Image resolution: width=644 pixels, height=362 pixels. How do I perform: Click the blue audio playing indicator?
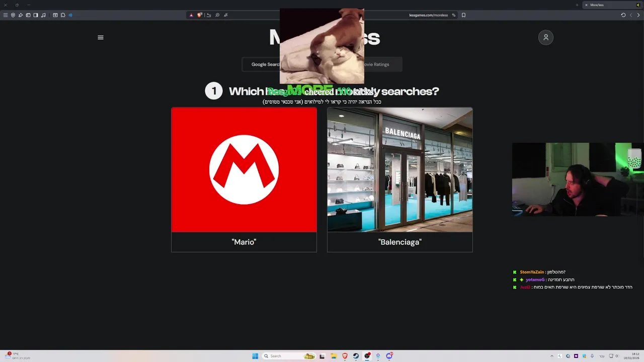(70, 15)
